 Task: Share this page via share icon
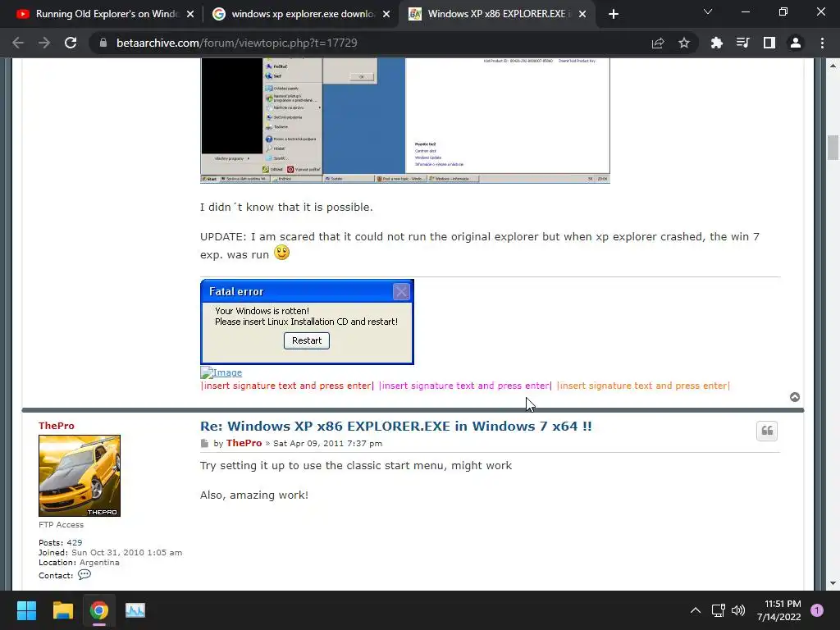tap(657, 43)
